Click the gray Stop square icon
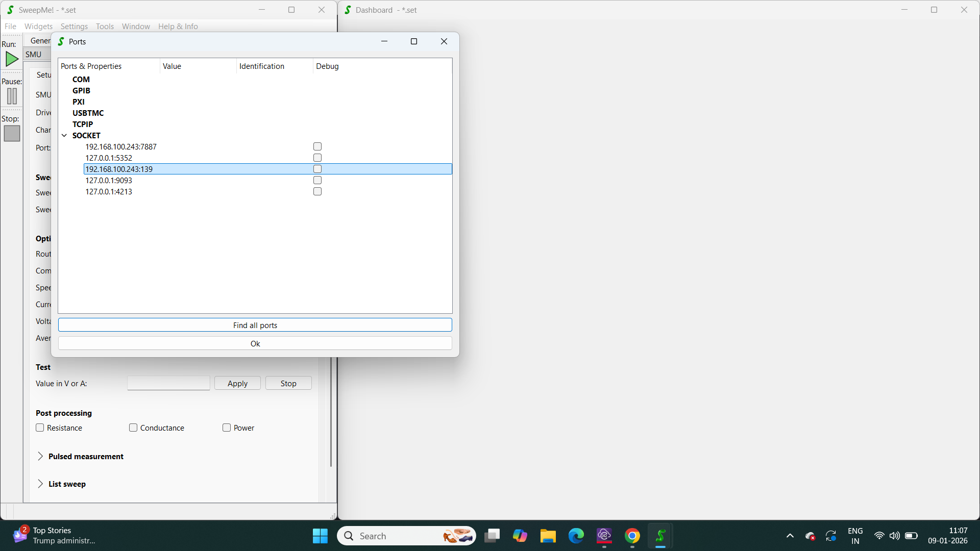 [12, 134]
